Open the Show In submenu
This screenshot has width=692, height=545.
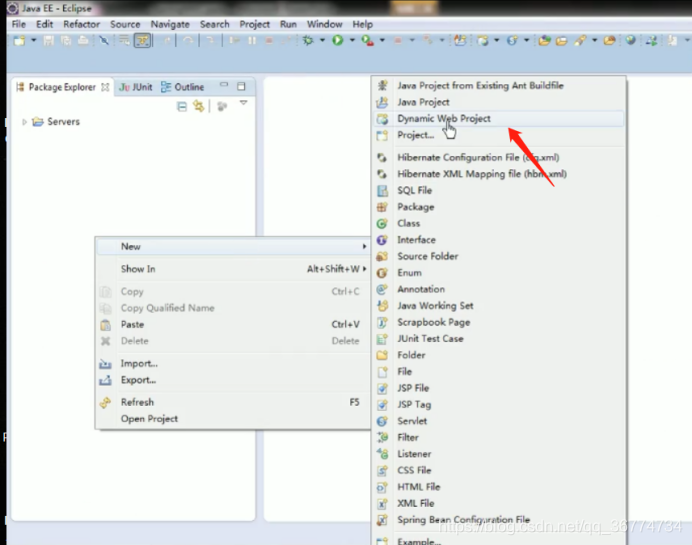coord(233,269)
